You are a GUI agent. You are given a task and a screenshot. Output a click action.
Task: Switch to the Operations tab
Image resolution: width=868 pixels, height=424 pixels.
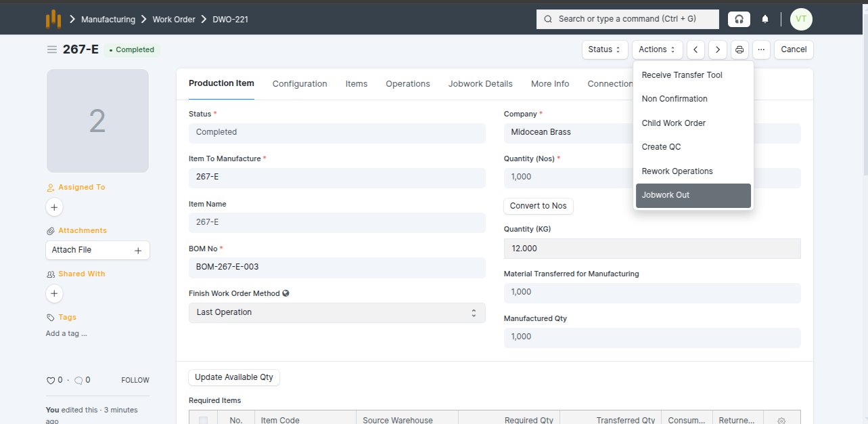click(407, 84)
